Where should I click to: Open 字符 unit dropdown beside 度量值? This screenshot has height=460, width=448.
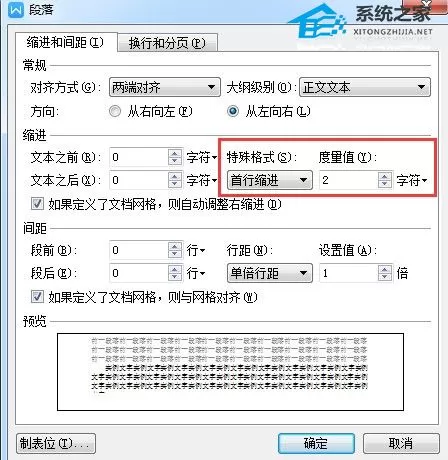pyautogui.click(x=412, y=180)
